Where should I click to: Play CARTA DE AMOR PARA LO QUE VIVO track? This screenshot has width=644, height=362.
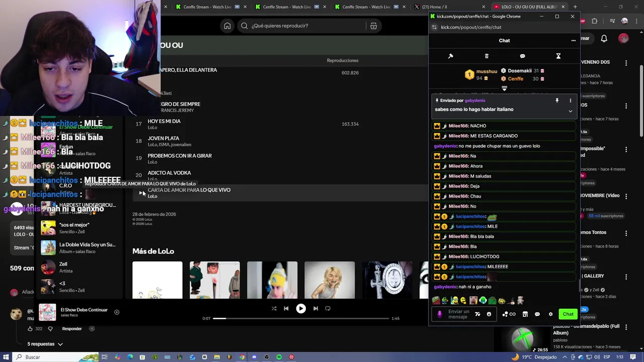coord(141,193)
